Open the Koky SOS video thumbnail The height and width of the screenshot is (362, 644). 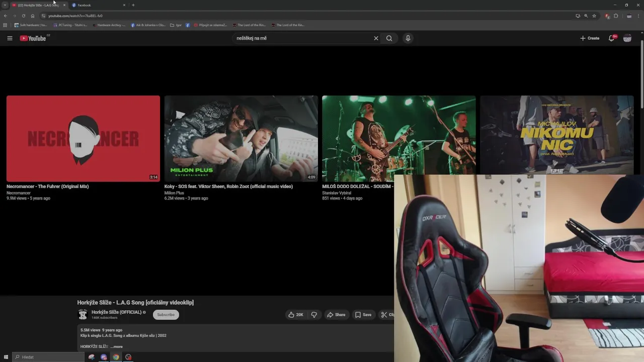[x=241, y=138]
